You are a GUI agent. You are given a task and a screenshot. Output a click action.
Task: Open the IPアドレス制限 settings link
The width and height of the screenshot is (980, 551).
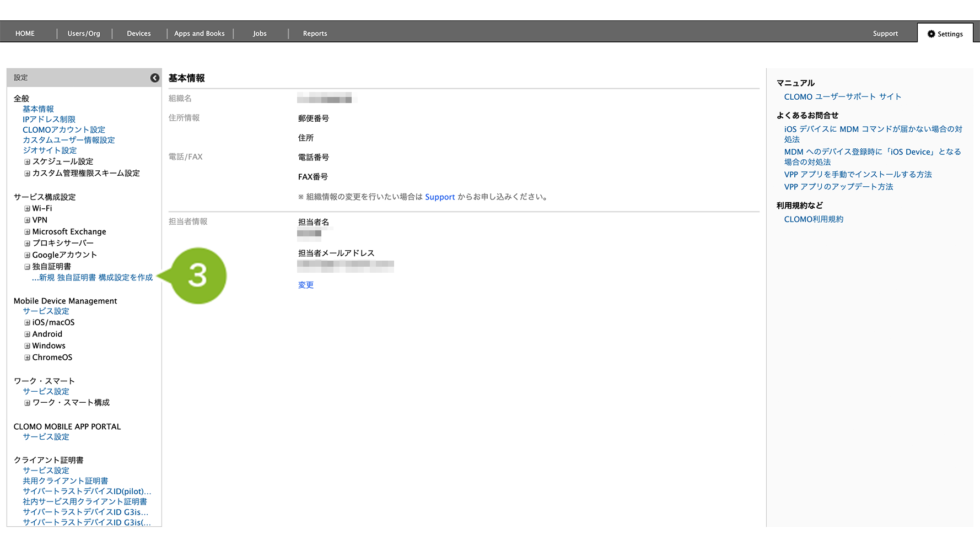(x=49, y=120)
